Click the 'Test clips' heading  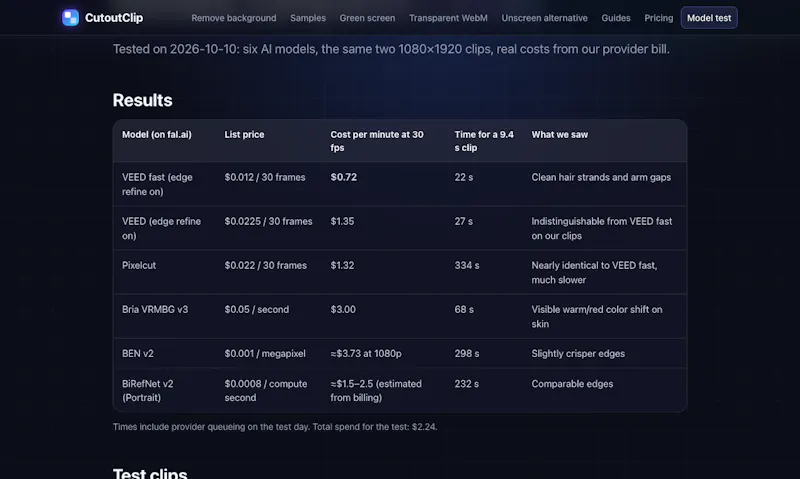150,473
